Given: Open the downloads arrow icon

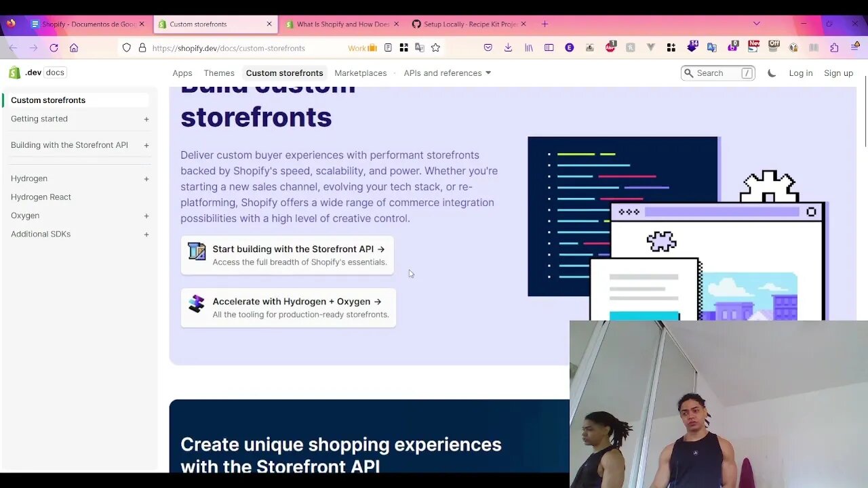Looking at the screenshot, I should click(508, 48).
